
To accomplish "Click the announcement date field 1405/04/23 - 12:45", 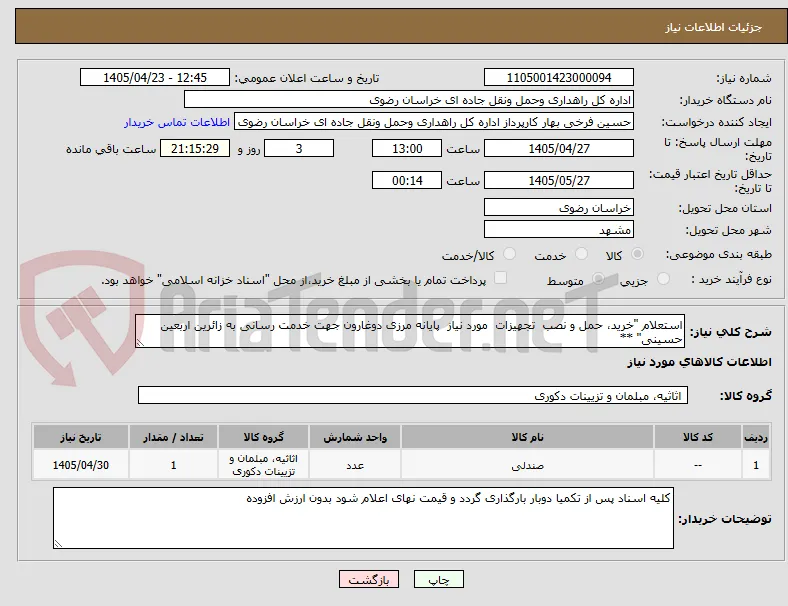I will 155,77.
